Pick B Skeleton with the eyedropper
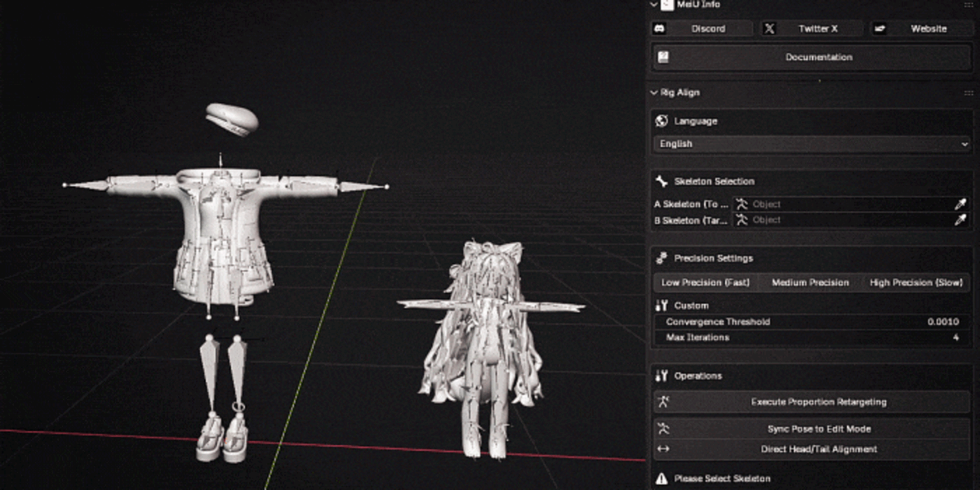The image size is (980, 490). [961, 220]
